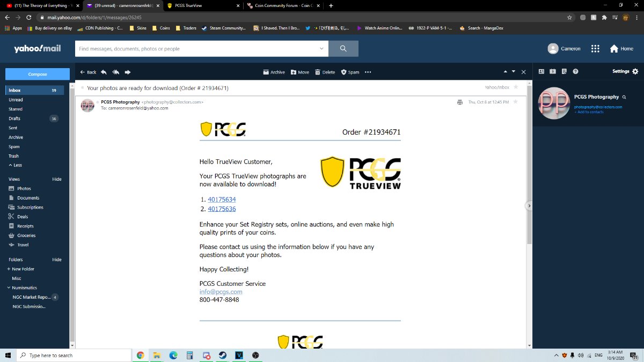Open the Starred folder
This screenshot has width=644, height=362.
click(x=16, y=109)
